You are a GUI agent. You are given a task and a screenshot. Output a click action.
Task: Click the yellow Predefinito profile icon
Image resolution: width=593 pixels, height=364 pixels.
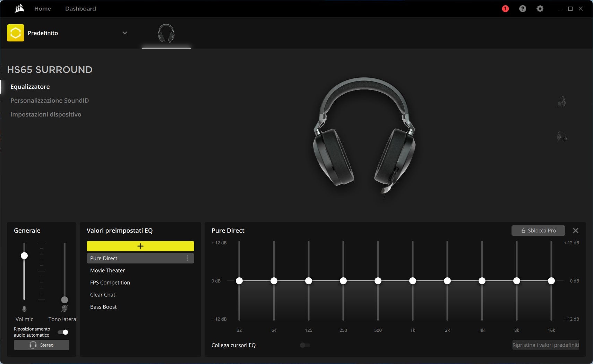[x=16, y=33]
